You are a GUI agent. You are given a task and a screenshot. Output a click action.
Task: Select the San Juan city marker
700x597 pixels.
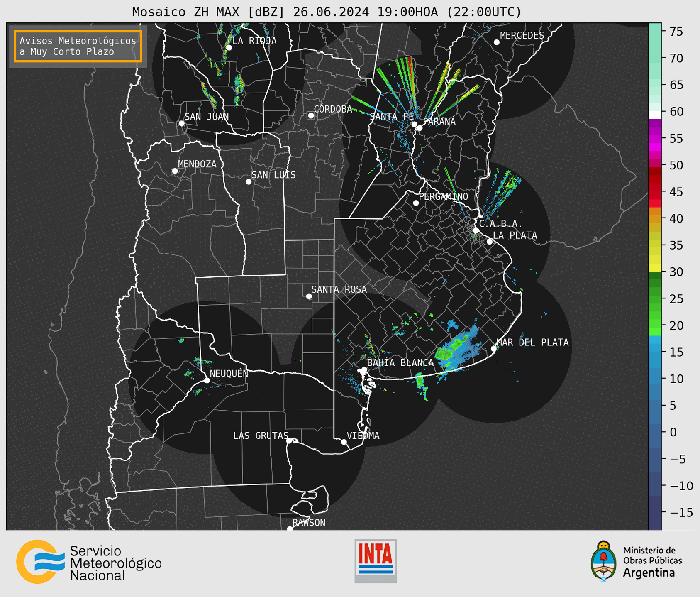point(181,123)
